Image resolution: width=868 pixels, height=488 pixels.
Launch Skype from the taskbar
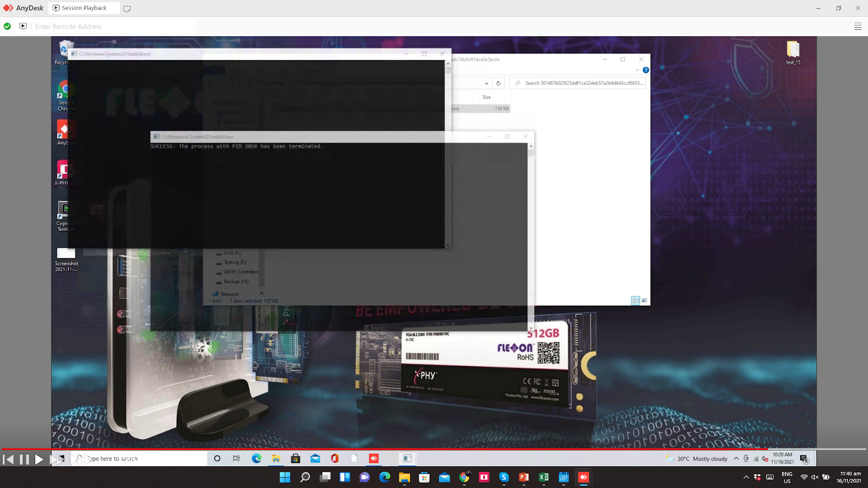click(x=504, y=477)
